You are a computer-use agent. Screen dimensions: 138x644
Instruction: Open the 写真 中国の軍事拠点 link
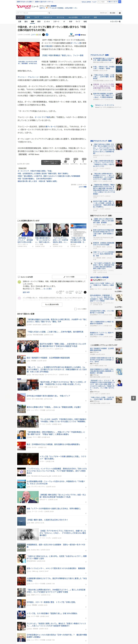coord(62,55)
